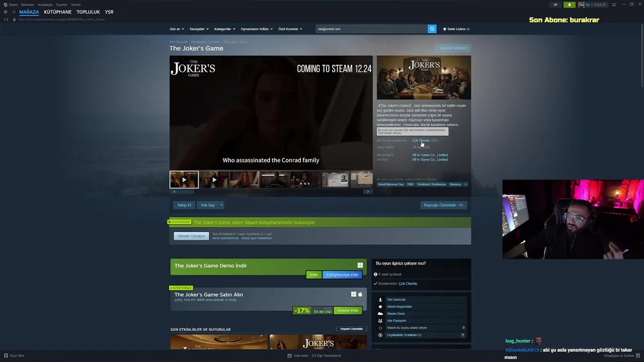Click the browser forward arrow

[x=13, y=12]
